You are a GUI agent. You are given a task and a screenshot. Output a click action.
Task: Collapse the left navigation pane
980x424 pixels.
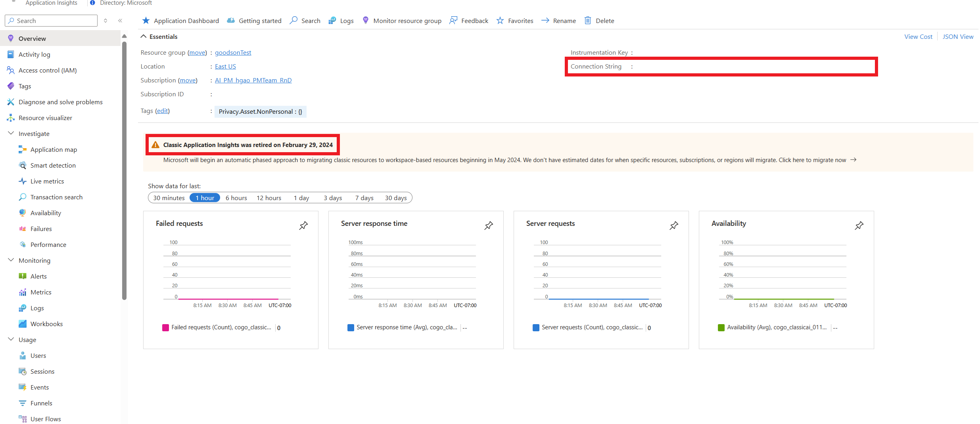coord(120,21)
